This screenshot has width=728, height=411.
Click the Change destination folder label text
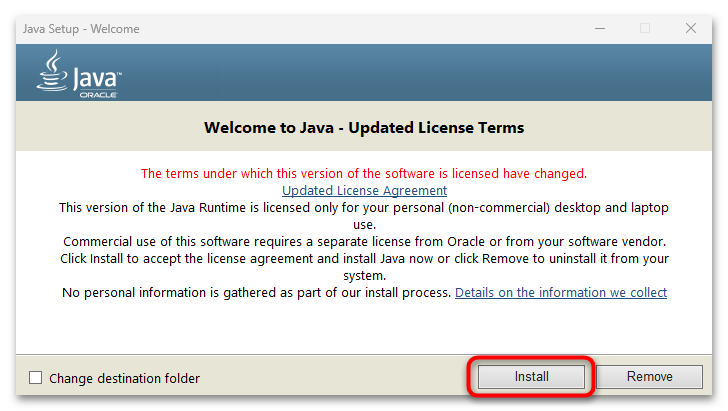[x=124, y=378]
